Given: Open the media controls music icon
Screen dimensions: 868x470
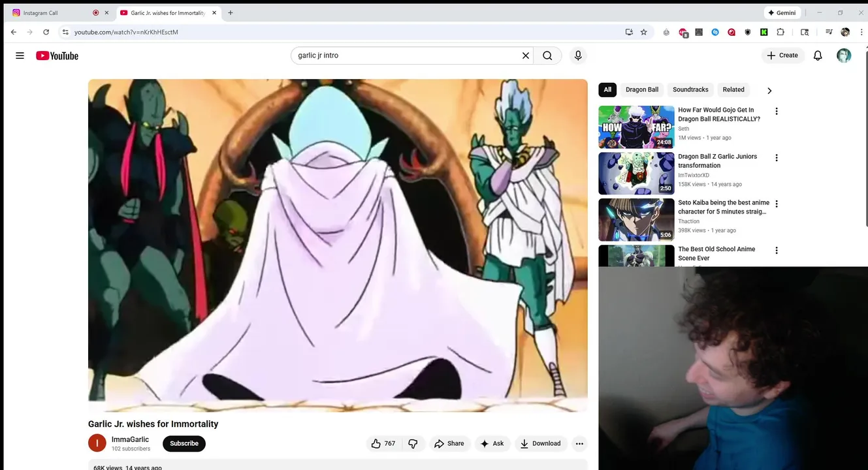Looking at the screenshot, I should coord(829,32).
